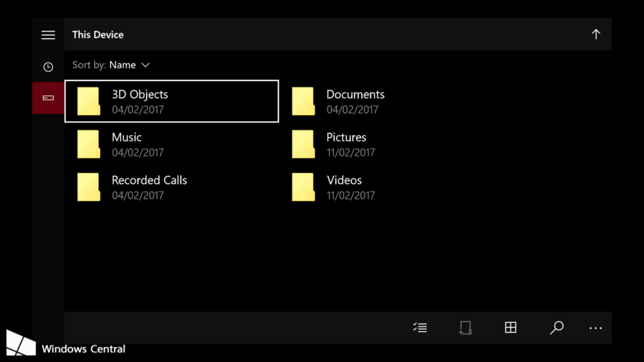This screenshot has height=362, width=644.
Task: Create a new folder
Action: [x=465, y=327]
